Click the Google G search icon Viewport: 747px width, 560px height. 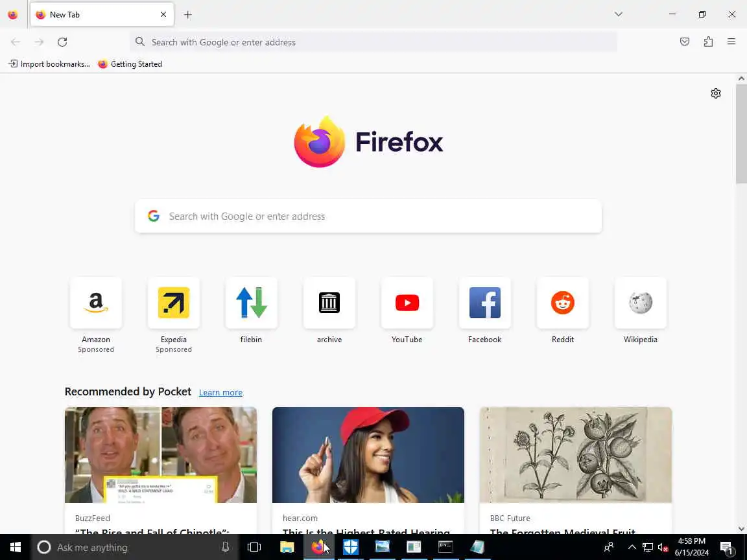point(154,216)
